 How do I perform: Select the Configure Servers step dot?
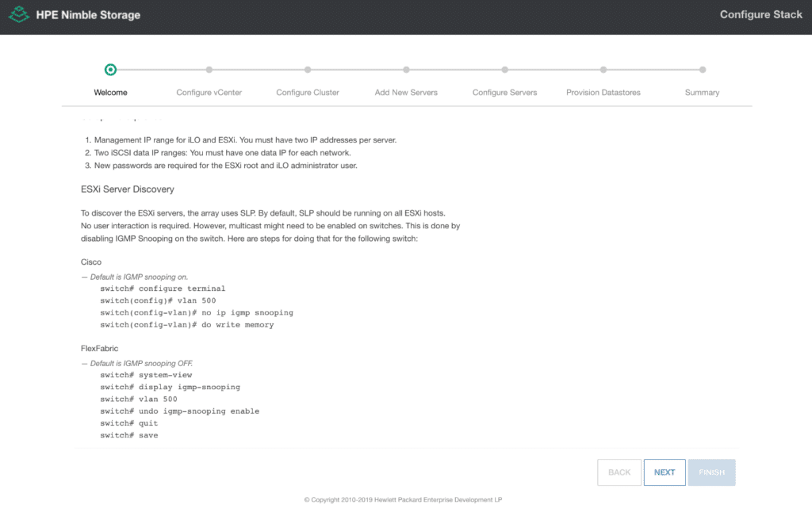pyautogui.click(x=505, y=70)
